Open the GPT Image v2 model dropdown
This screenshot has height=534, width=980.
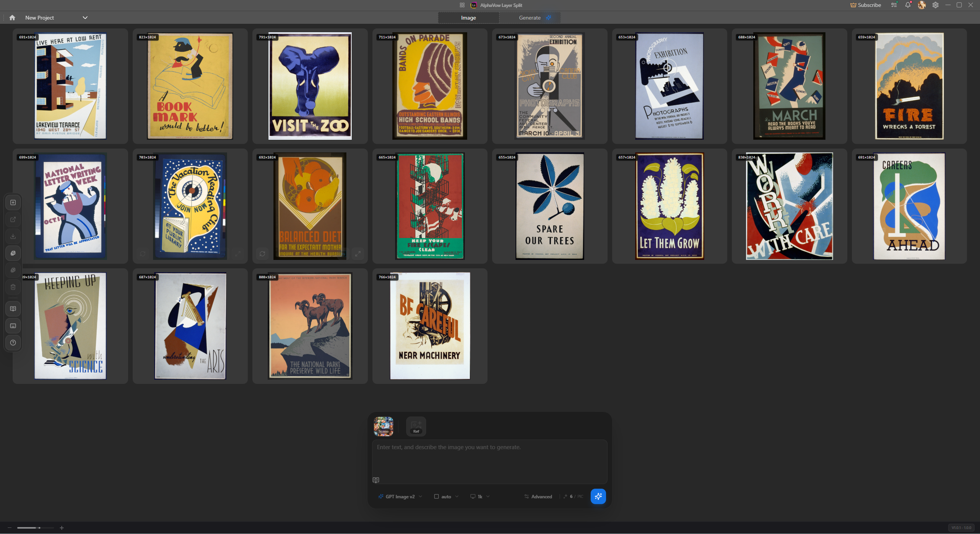400,497
